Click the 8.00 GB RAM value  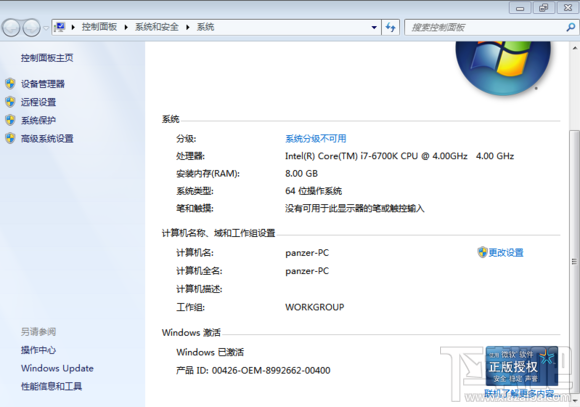[301, 174]
